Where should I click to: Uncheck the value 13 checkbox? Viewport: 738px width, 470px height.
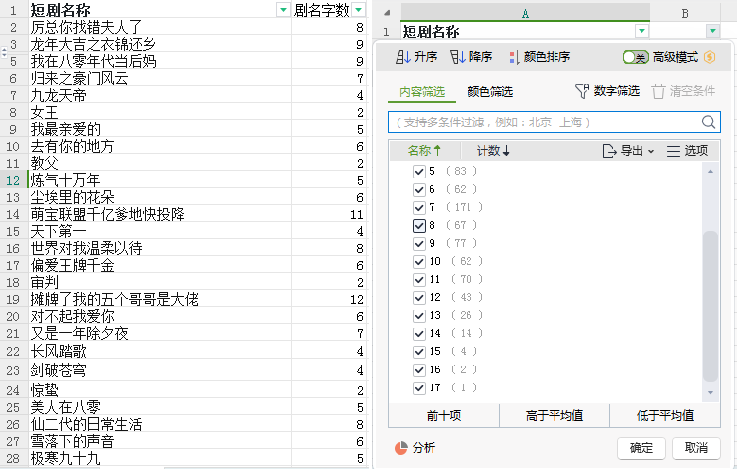point(419,316)
